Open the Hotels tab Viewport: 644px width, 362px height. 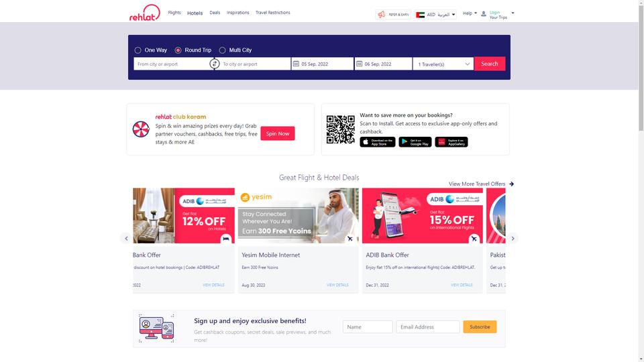[x=195, y=13]
